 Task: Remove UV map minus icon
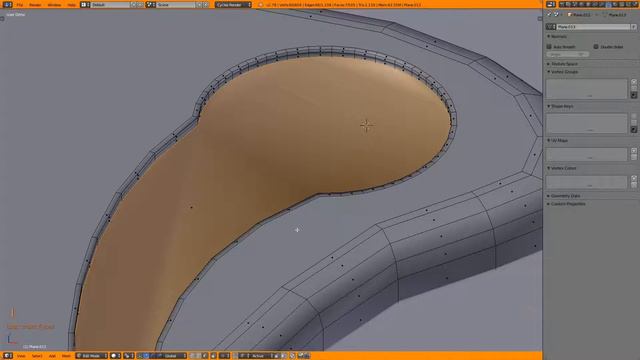[x=634, y=157]
